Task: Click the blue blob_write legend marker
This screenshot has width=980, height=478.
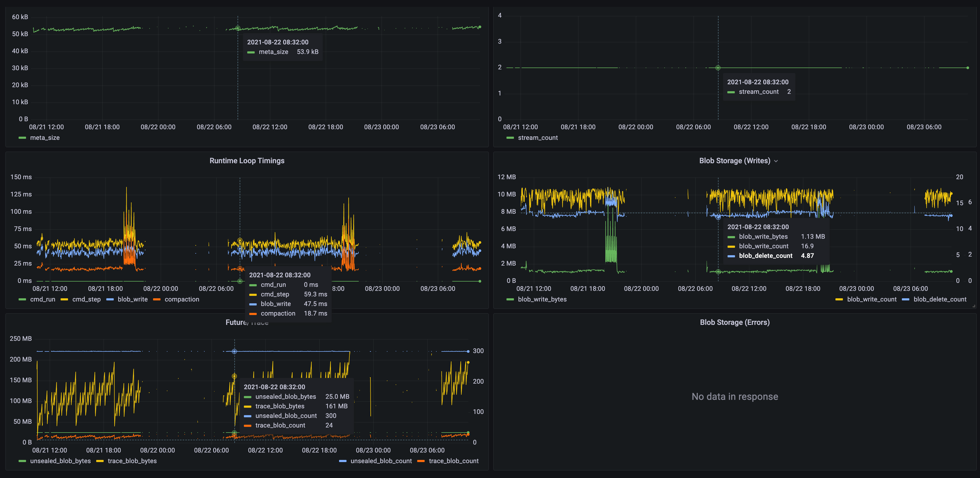Action: pos(110,299)
